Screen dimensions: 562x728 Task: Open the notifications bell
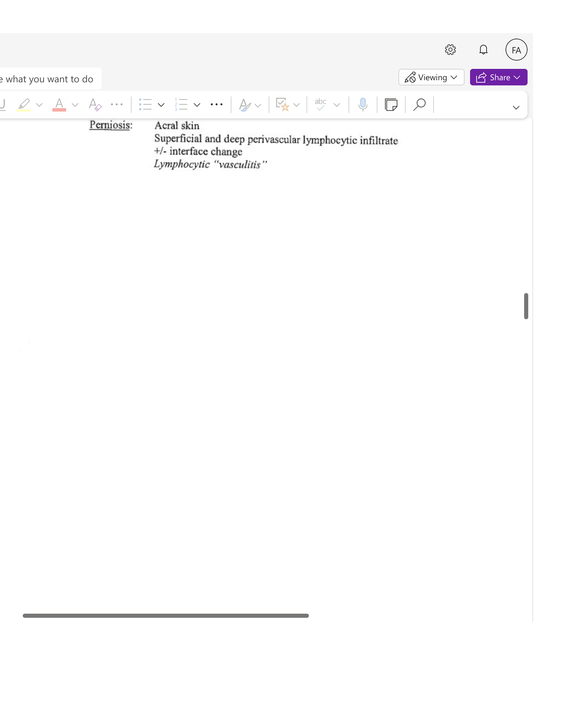(483, 50)
